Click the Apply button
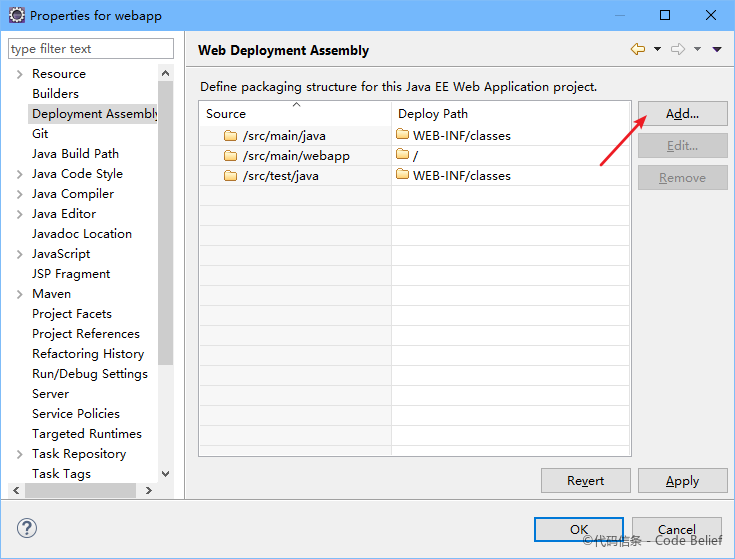 pos(682,480)
